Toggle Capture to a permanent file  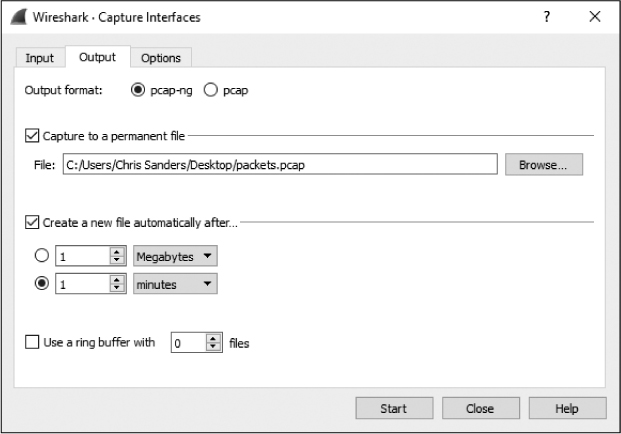[31, 135]
